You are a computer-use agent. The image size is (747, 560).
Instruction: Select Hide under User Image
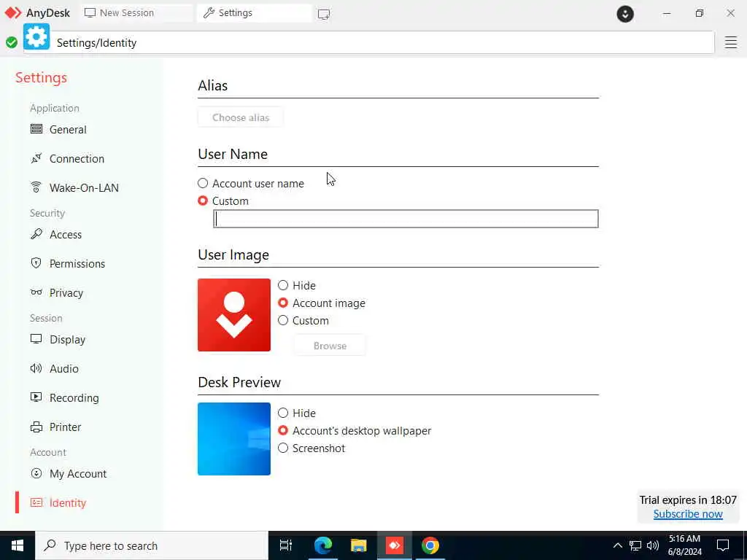point(283,285)
